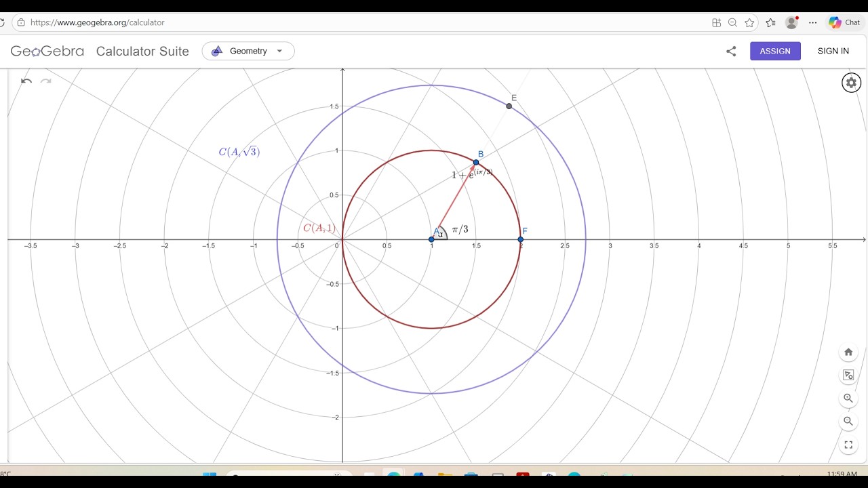Viewport: 868px width, 488px height.
Task: Share the construction via share icon
Action: coord(731,51)
